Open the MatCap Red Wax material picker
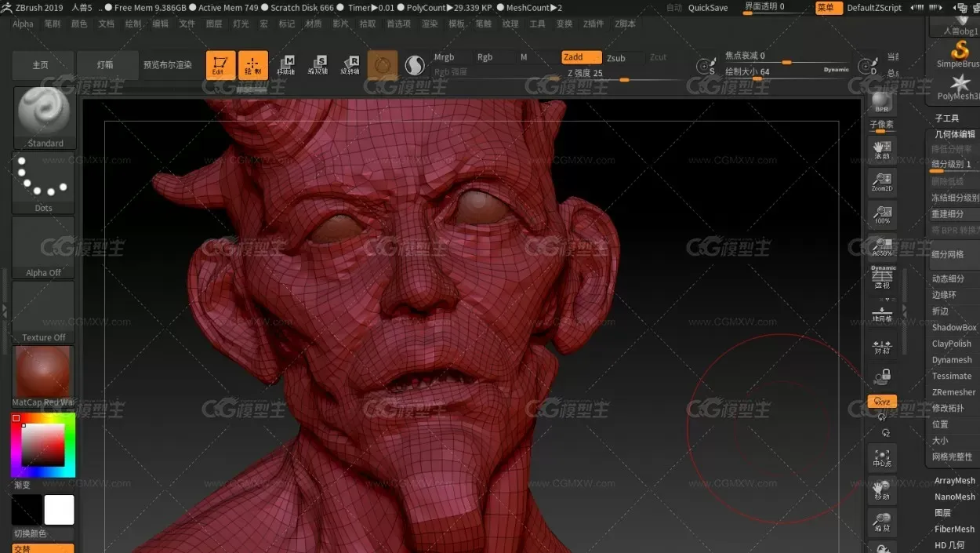 (44, 377)
